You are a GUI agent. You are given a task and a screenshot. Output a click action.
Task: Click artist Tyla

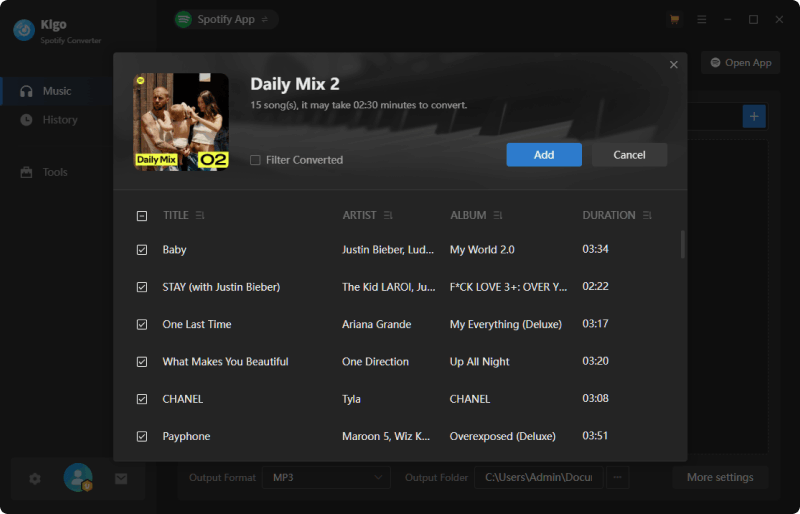tap(352, 399)
